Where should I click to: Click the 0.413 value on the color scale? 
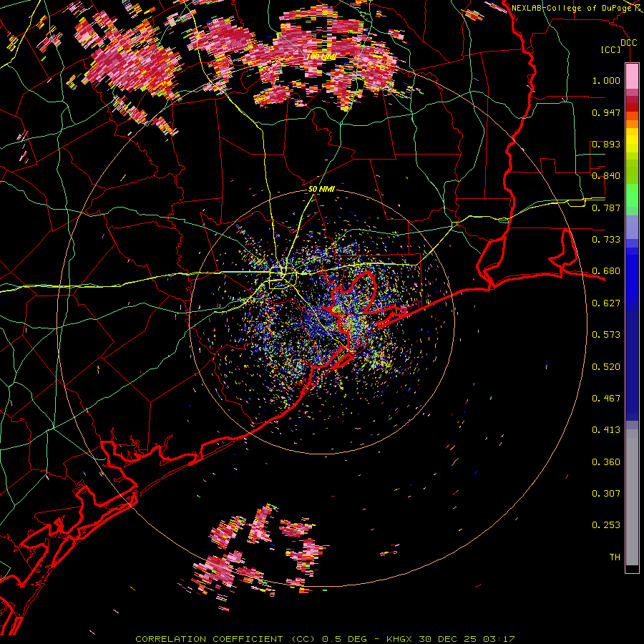(606, 430)
